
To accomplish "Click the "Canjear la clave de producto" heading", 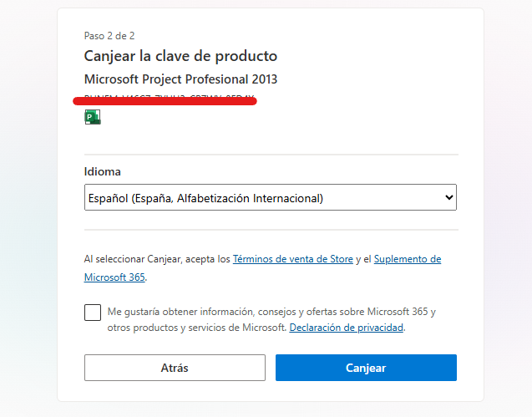I will click(180, 56).
